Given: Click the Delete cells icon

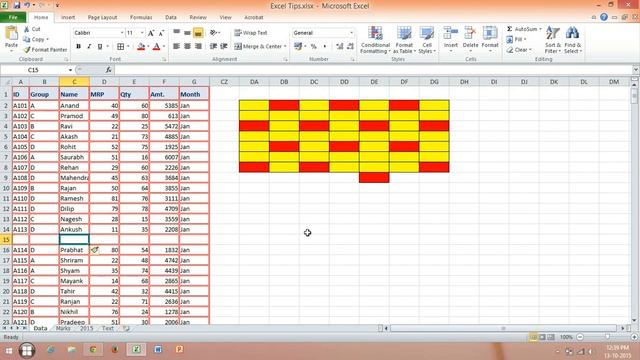Looking at the screenshot, I should [x=470, y=33].
